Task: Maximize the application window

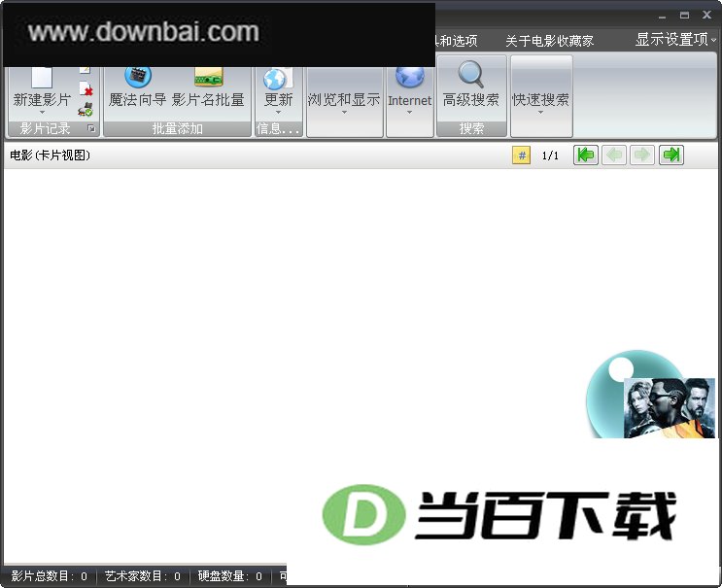Action: [x=685, y=16]
